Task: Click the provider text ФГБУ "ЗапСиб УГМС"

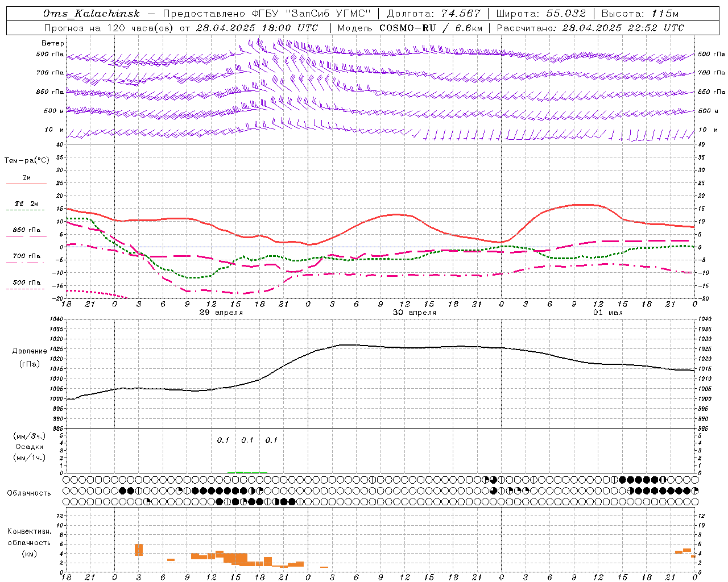Action: point(311,14)
